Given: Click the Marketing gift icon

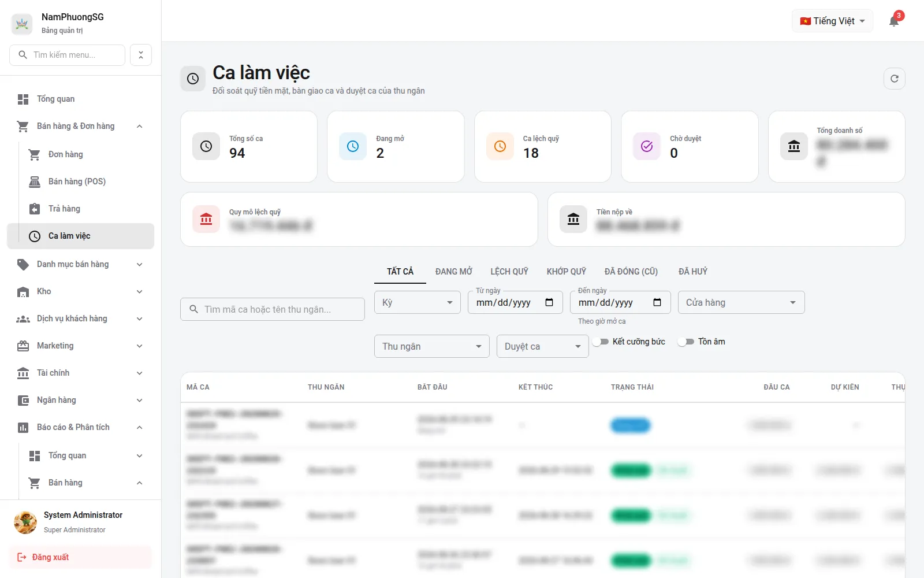Looking at the screenshot, I should pos(23,346).
